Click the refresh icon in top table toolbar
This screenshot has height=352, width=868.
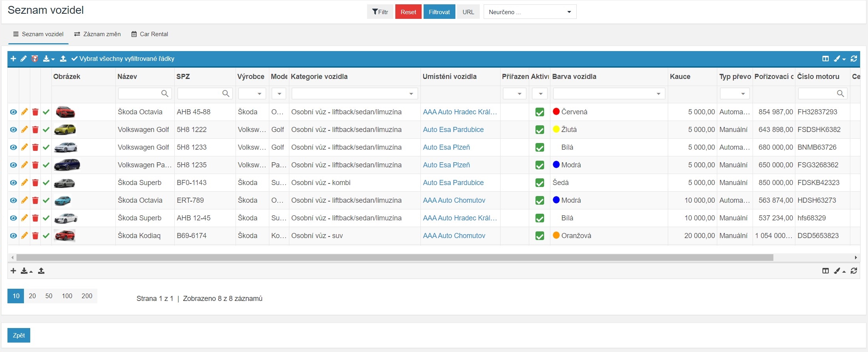(x=853, y=59)
